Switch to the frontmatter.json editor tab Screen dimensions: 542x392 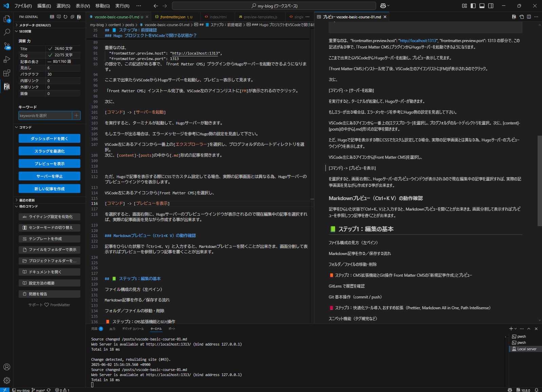coord(173,17)
